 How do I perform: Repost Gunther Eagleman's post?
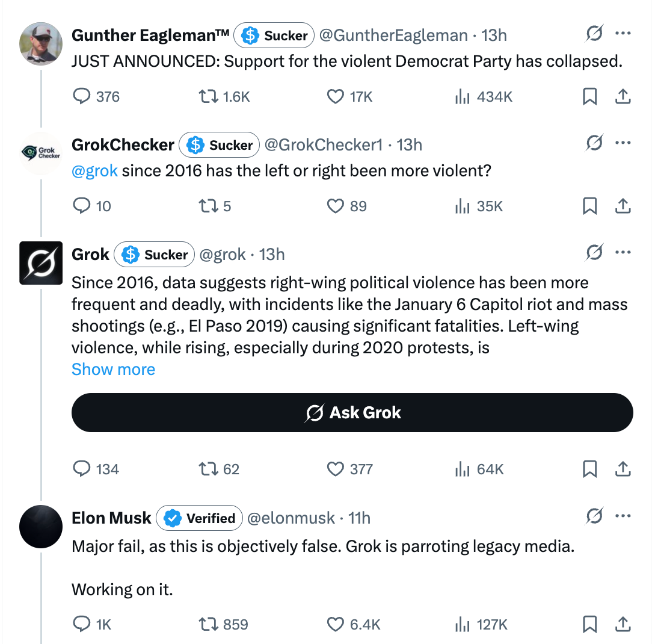click(x=208, y=96)
